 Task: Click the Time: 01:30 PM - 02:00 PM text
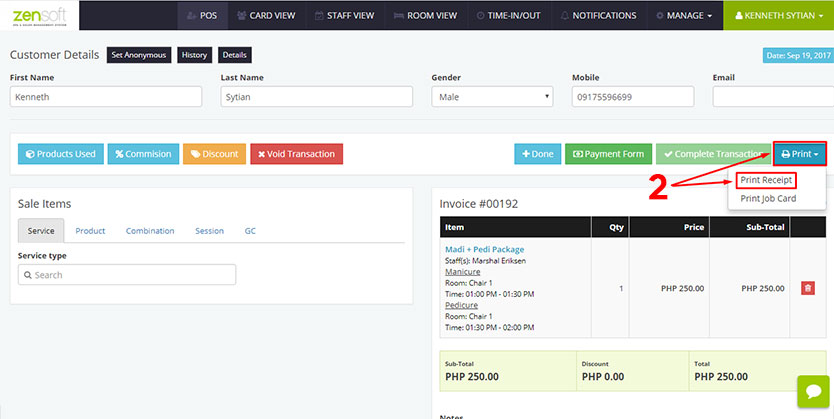[x=489, y=328]
